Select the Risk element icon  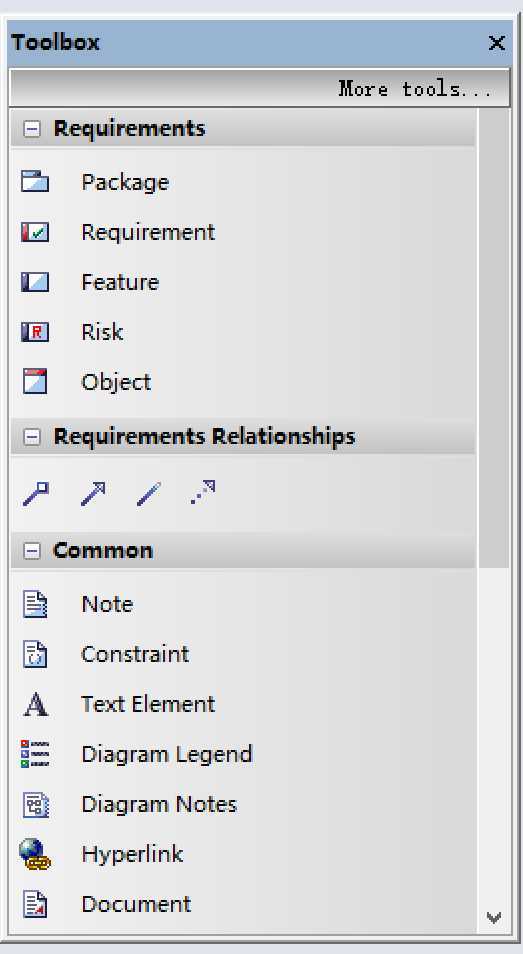35,332
